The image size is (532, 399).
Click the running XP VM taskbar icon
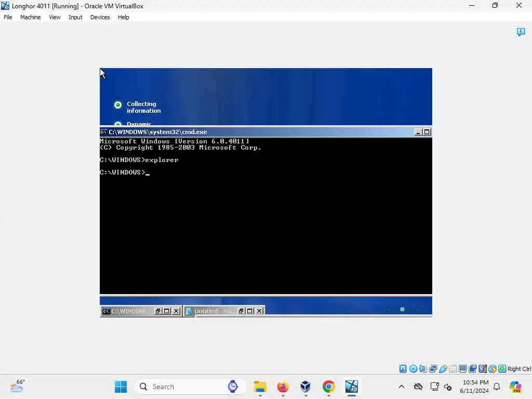pyautogui.click(x=352, y=387)
